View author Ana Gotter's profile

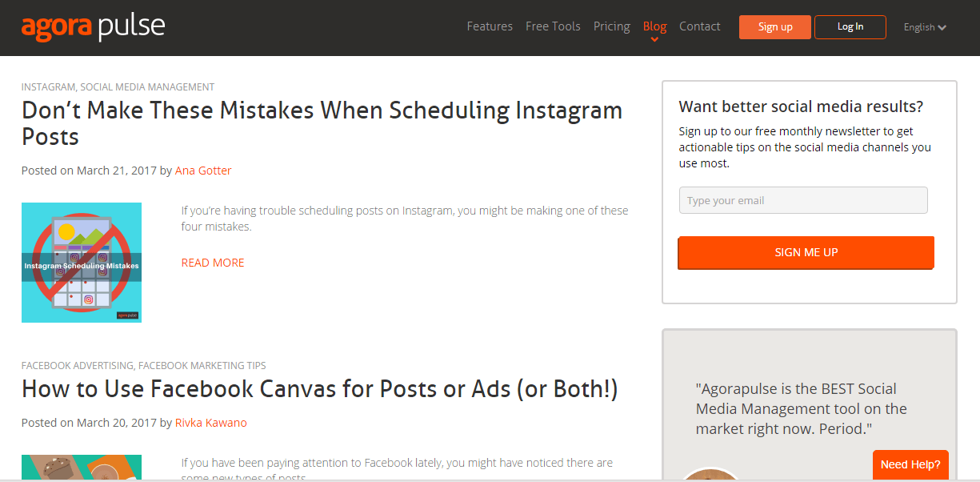point(203,171)
